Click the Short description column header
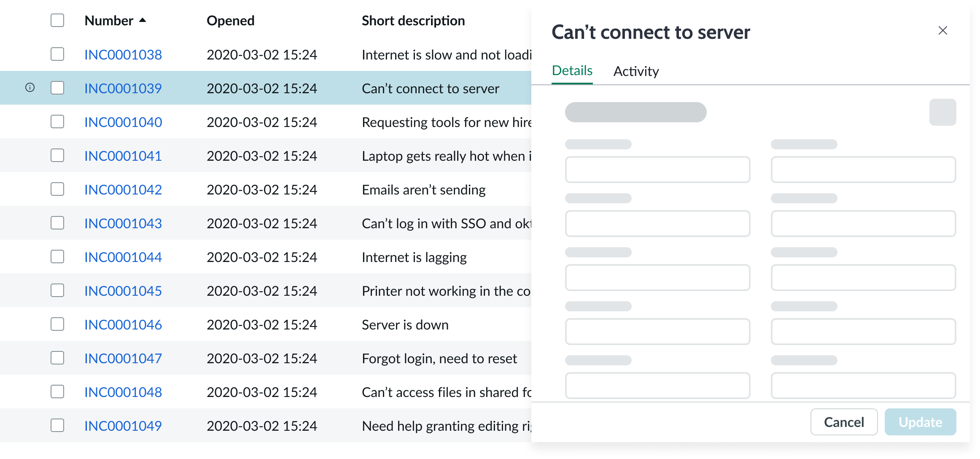The height and width of the screenshot is (459, 980). (x=413, y=21)
